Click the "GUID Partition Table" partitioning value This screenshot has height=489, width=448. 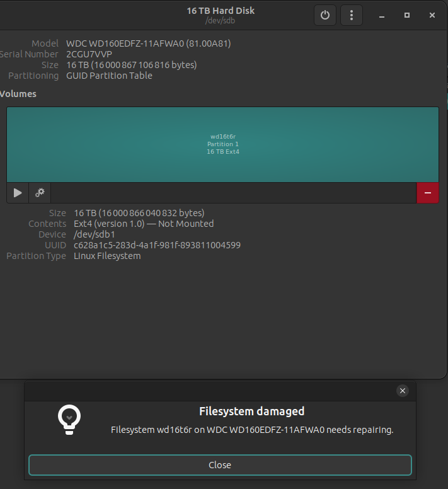point(109,76)
